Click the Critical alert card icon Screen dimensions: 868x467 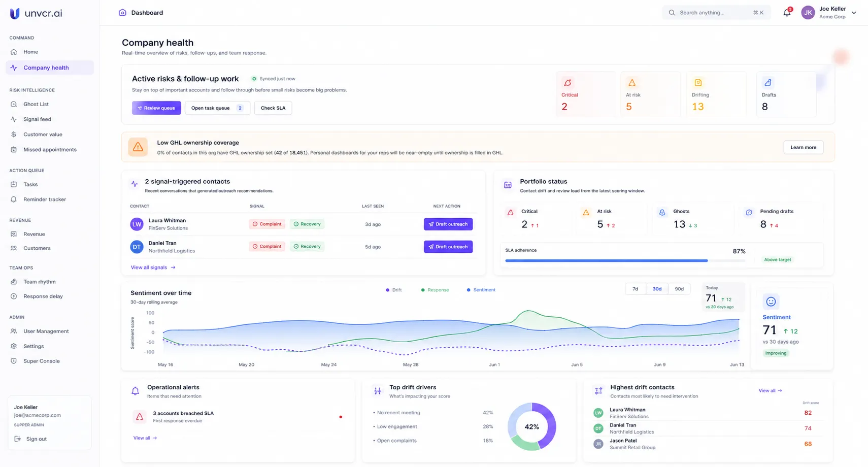click(567, 83)
